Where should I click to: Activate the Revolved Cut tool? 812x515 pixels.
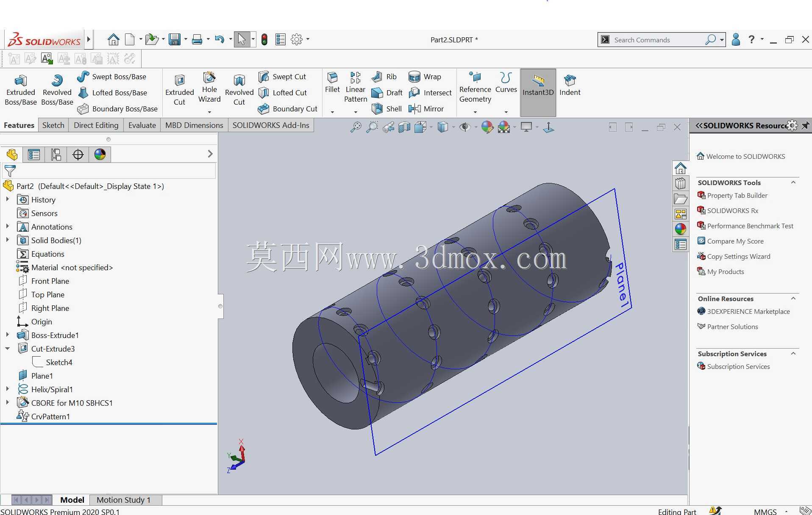point(239,90)
